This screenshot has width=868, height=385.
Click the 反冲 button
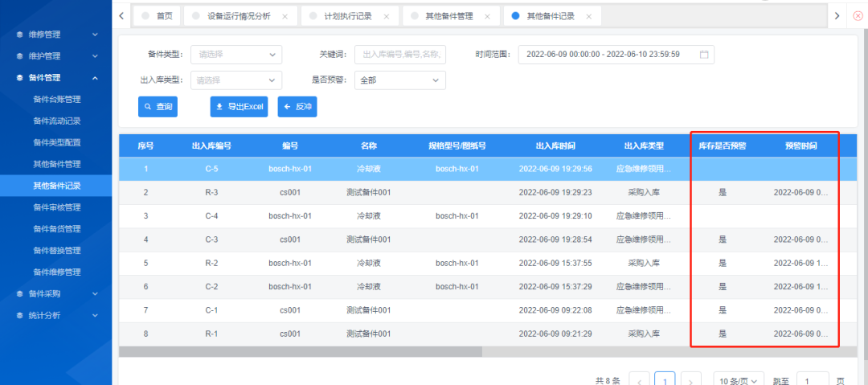[297, 107]
